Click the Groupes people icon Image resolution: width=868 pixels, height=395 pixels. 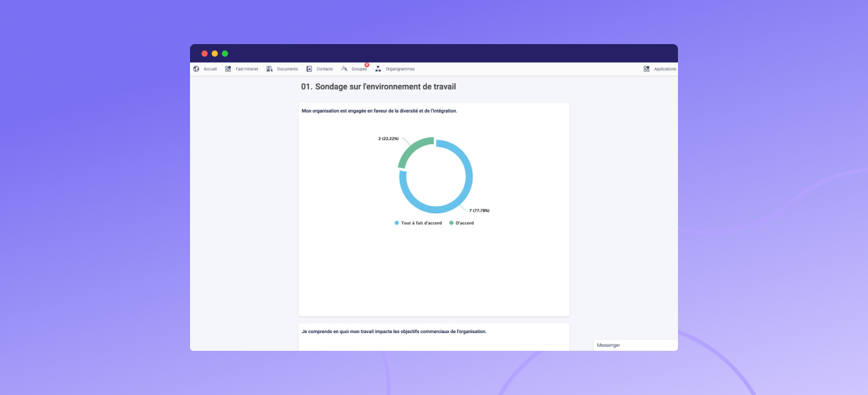click(x=344, y=69)
